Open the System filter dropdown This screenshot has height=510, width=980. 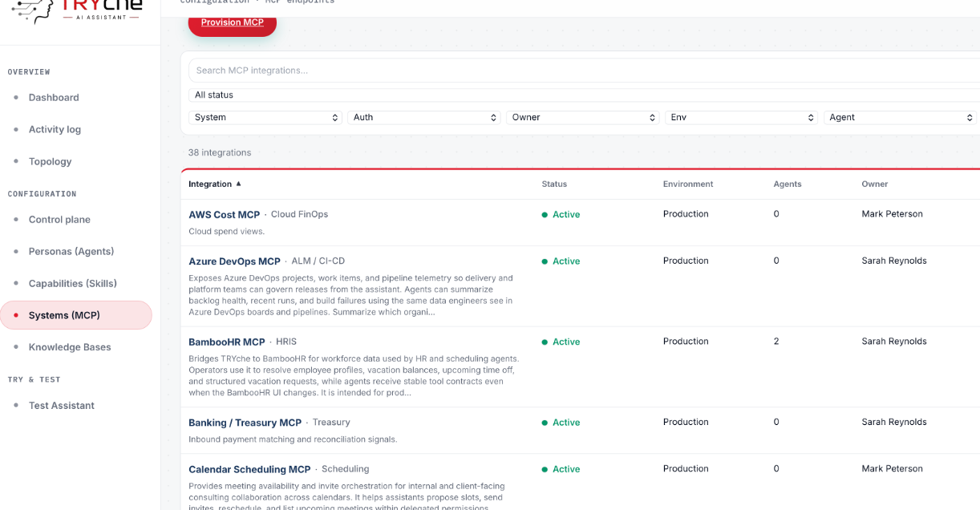coord(265,117)
